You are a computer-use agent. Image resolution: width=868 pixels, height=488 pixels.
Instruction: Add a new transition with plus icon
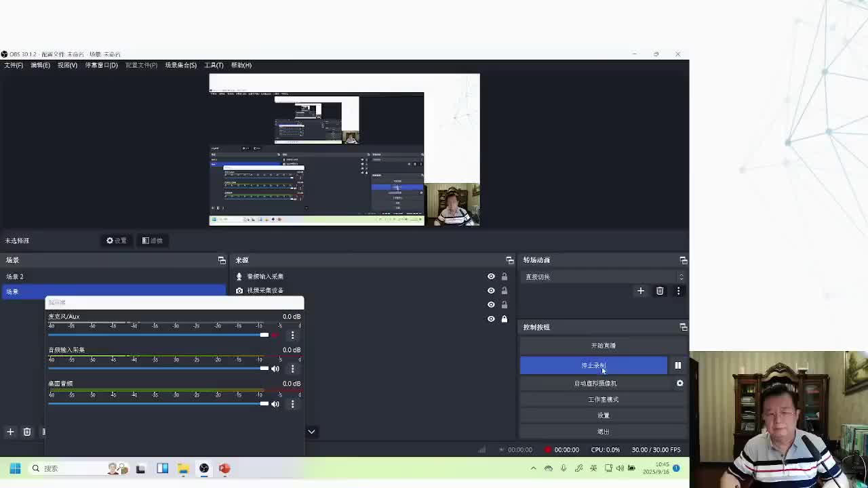(x=640, y=291)
